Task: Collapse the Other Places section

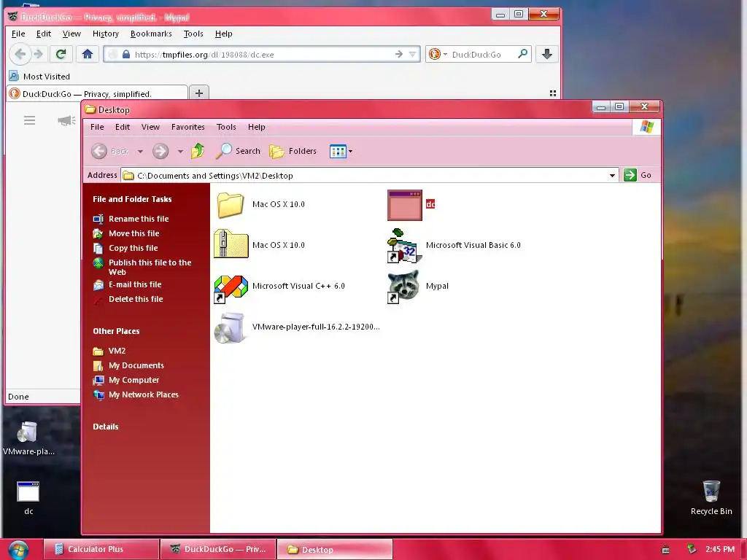Action: pos(116,331)
